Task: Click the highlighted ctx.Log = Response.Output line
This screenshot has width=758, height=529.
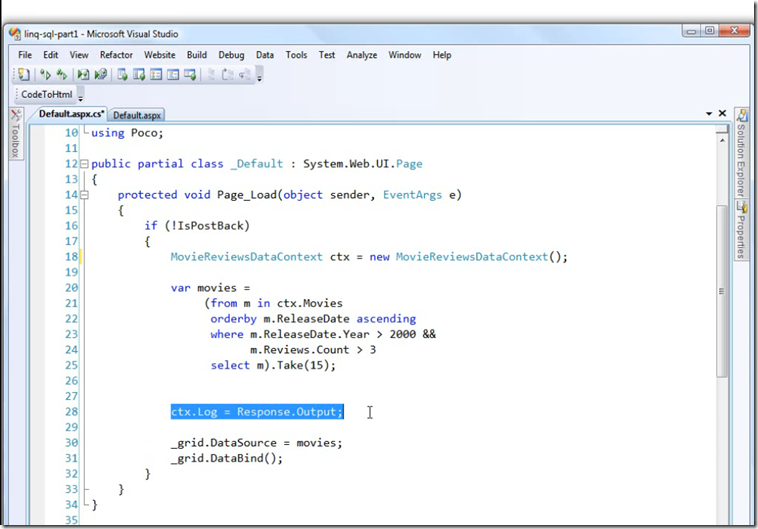Action: [x=257, y=411]
